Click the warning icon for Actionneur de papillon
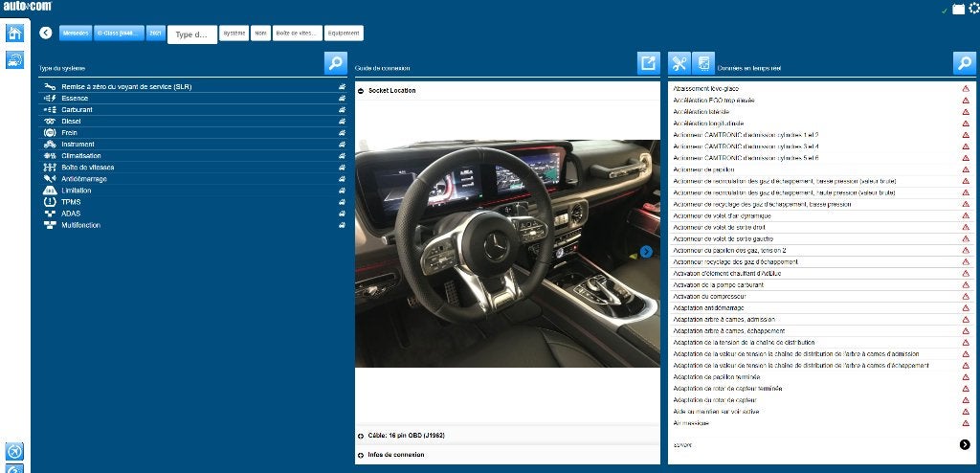Image resolution: width=980 pixels, height=473 pixels. pos(966,169)
